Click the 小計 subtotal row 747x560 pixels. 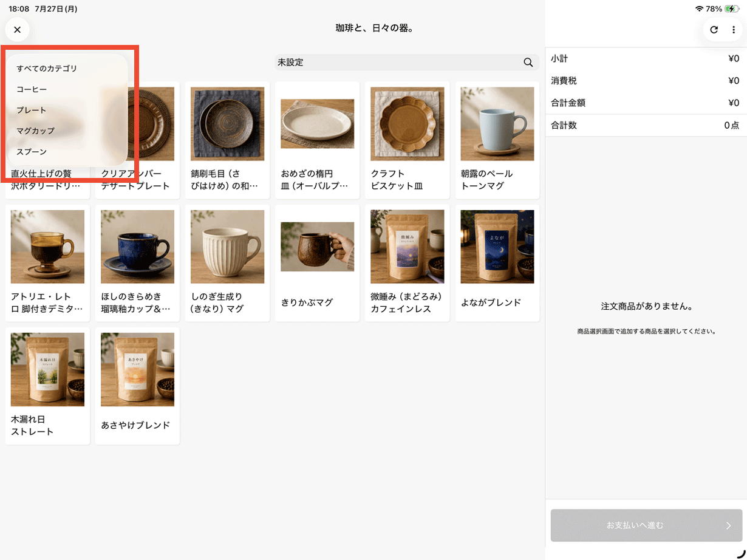pyautogui.click(x=646, y=59)
